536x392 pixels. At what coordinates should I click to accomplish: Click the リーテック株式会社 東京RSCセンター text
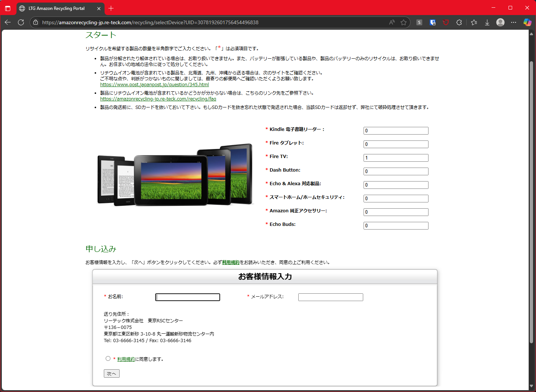143,321
